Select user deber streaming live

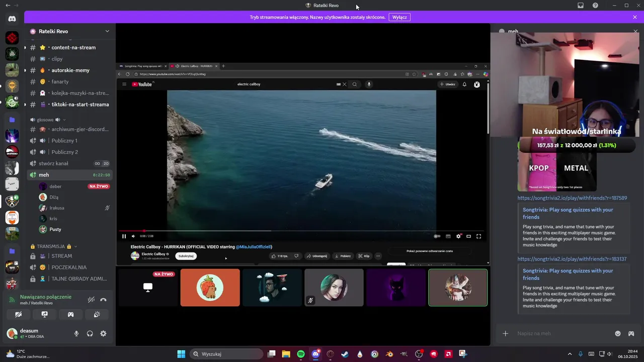click(74, 187)
